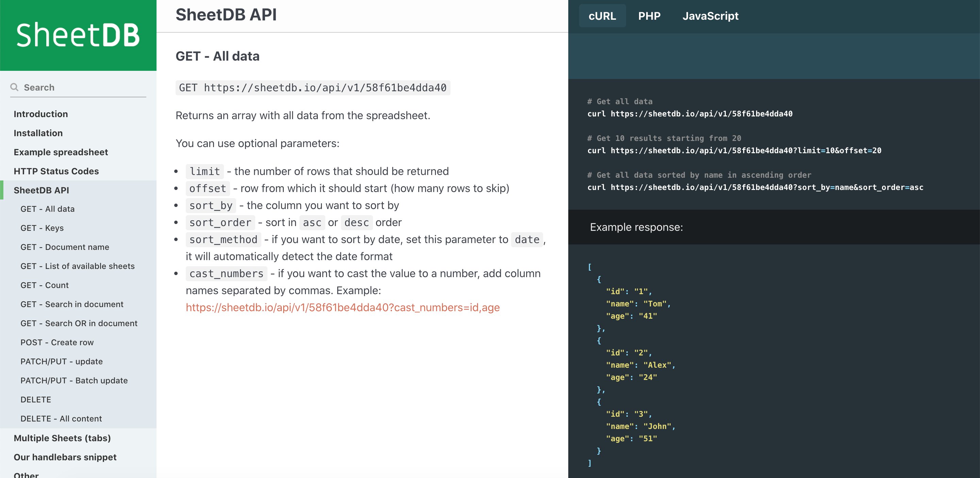The width and height of the screenshot is (980, 478).
Task: Collapse the SheetDB API sidebar section
Action: click(x=42, y=190)
